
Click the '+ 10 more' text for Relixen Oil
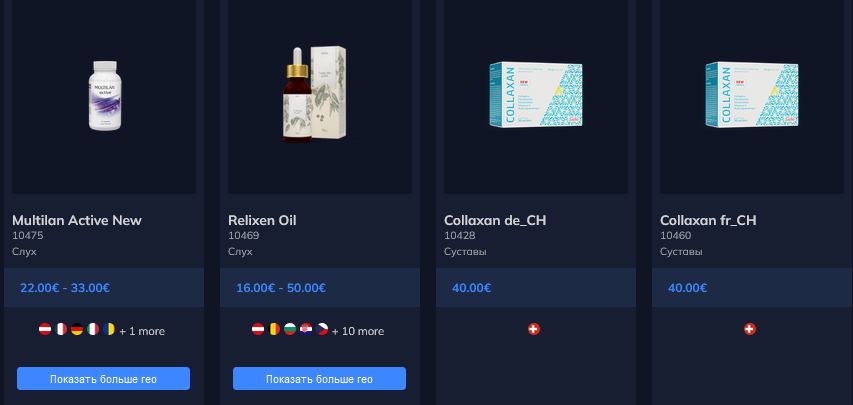358,331
